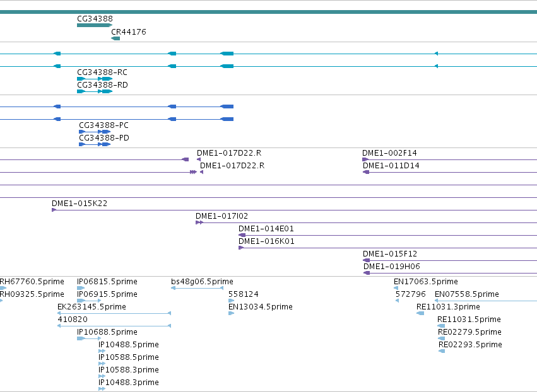Open the DME1-016K01 feature label
This screenshot has height=392, width=537.
pyautogui.click(x=266, y=241)
